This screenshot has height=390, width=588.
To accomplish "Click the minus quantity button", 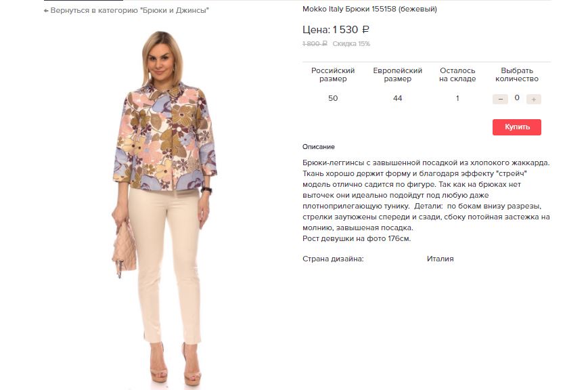I will click(x=500, y=99).
